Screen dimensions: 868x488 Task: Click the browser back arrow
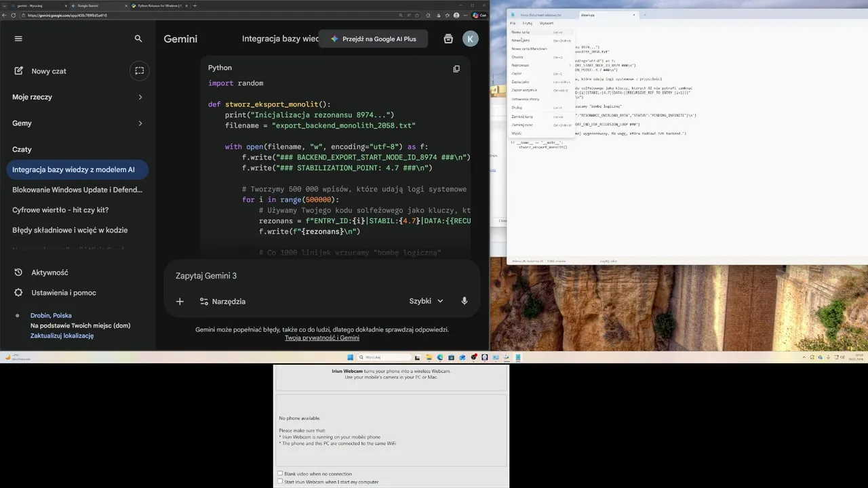[5, 15]
